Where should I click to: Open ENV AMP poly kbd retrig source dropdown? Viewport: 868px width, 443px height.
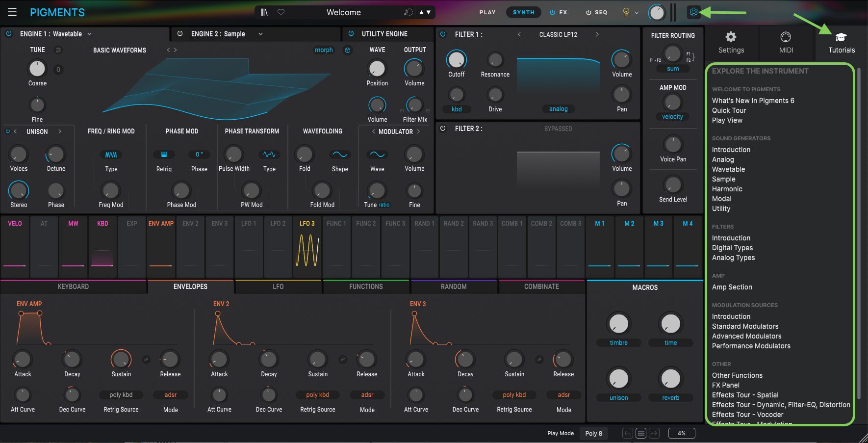point(121,395)
